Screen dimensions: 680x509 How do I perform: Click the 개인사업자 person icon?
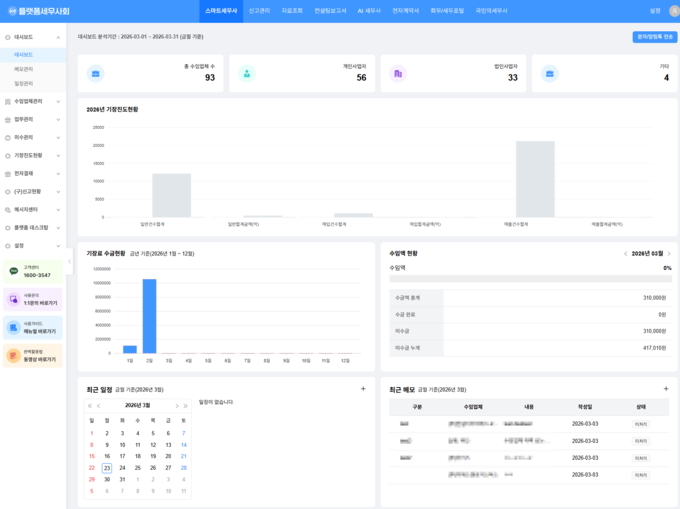(246, 74)
